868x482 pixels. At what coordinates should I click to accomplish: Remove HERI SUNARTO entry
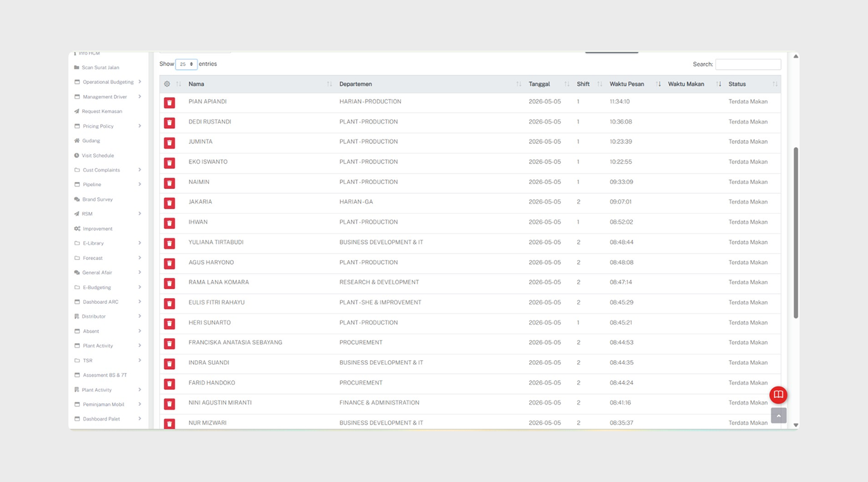[x=169, y=323]
